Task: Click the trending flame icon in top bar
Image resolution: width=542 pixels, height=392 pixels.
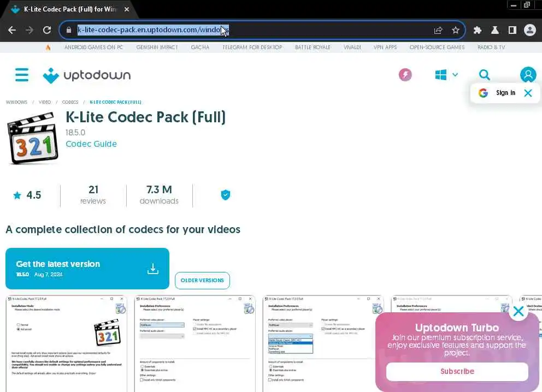Action: [x=48, y=47]
